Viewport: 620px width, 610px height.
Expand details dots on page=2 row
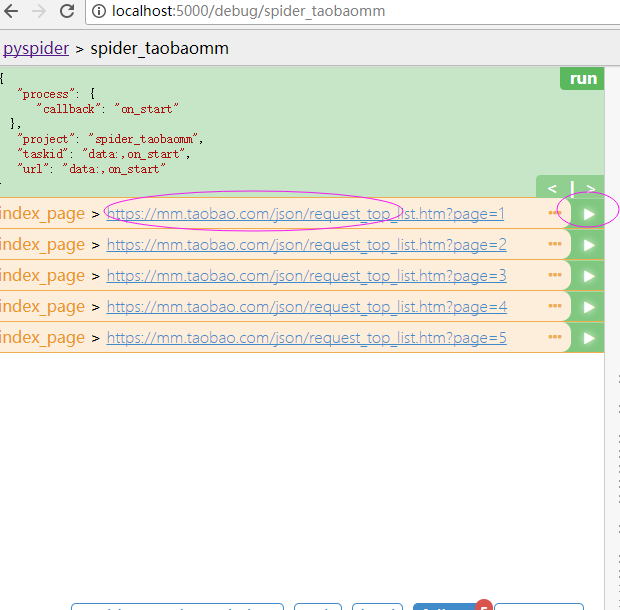555,244
